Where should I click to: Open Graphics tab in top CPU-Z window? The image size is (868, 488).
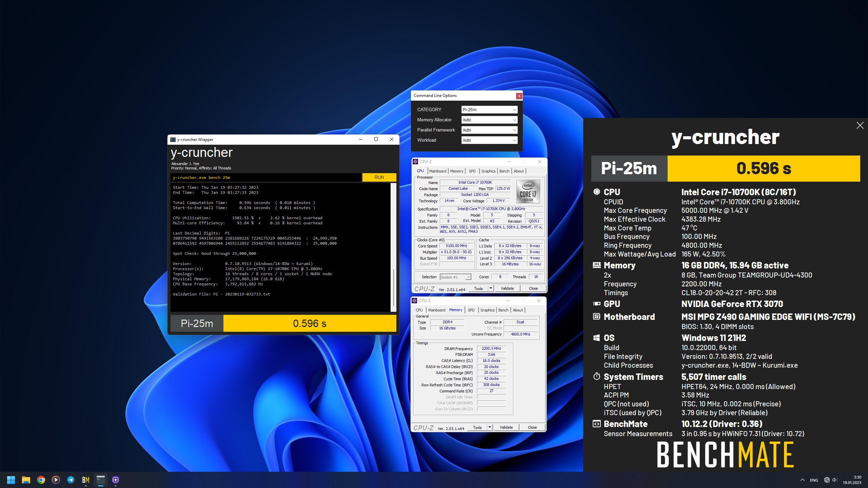[x=488, y=171]
